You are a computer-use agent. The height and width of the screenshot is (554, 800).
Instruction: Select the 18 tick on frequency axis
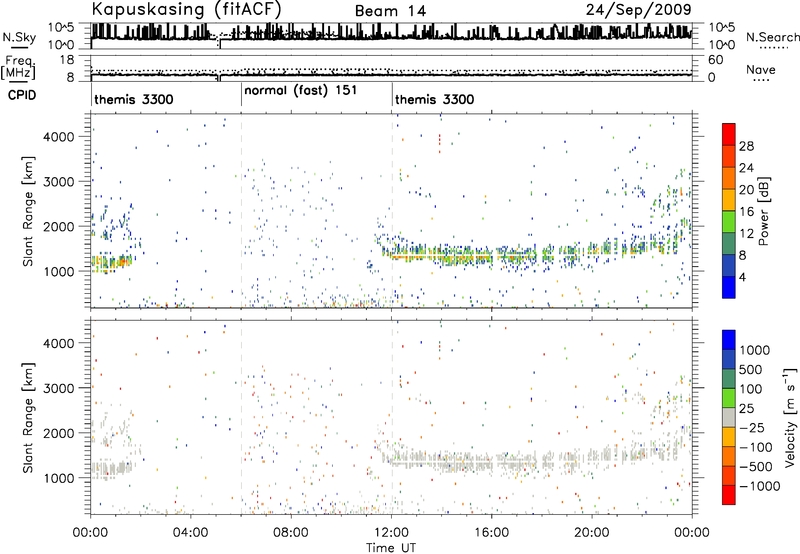click(67, 60)
